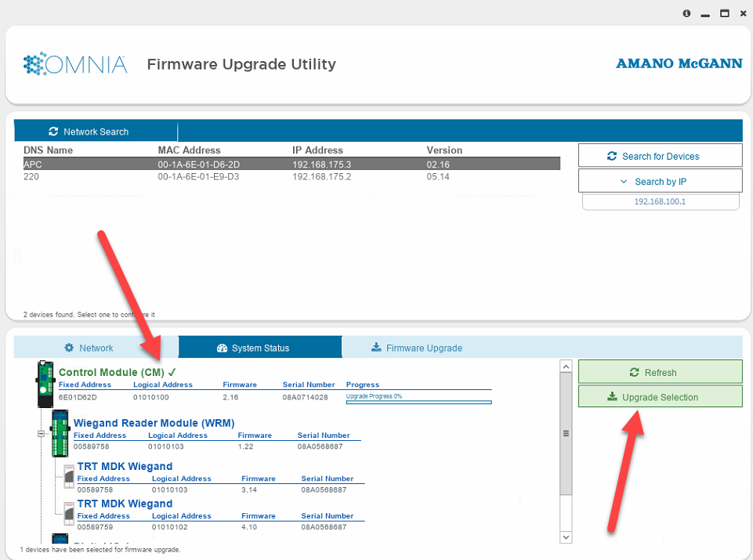The height and width of the screenshot is (560, 753).
Task: Click logical address 01010100
Action: 150,397
